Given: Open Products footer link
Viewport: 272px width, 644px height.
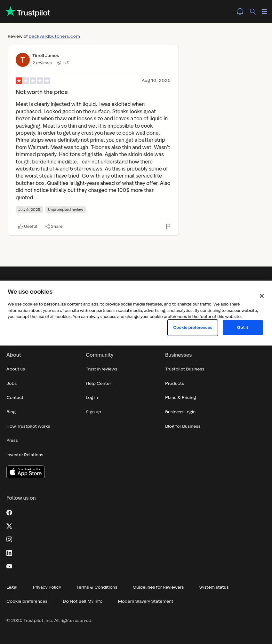Looking at the screenshot, I should [x=175, y=384].
